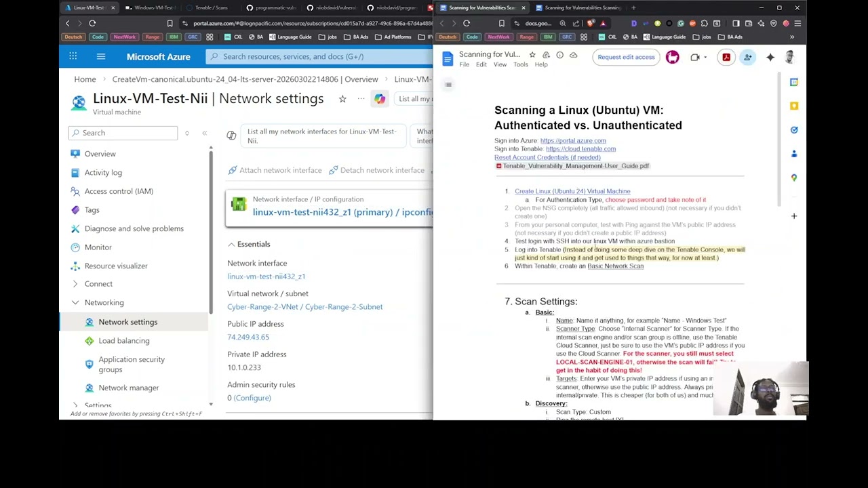Click the CreateVm Overview breadcrumb
This screenshot has height=488, width=868.
(x=245, y=79)
